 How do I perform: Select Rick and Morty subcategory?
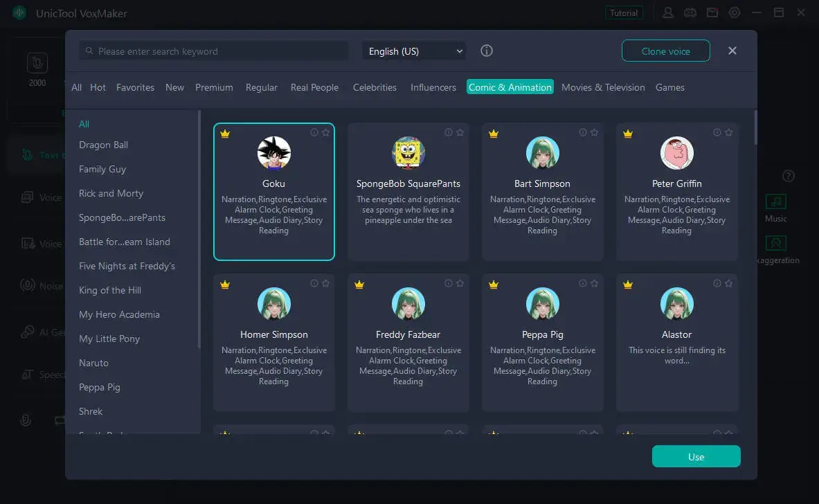(x=111, y=193)
